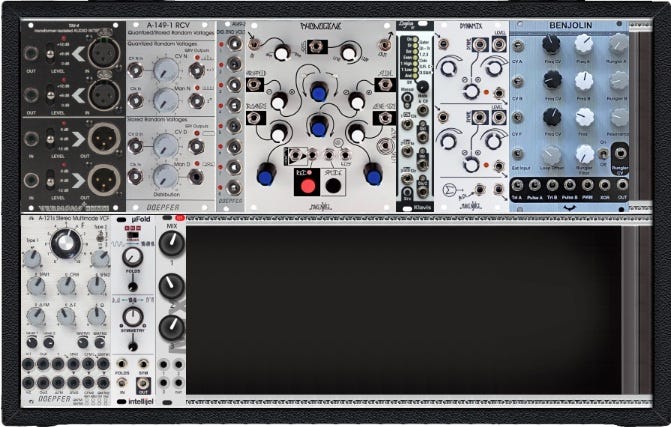Click the Phonogene large center blue knob
Image resolution: width=671 pixels, height=427 pixels.
coord(318,127)
